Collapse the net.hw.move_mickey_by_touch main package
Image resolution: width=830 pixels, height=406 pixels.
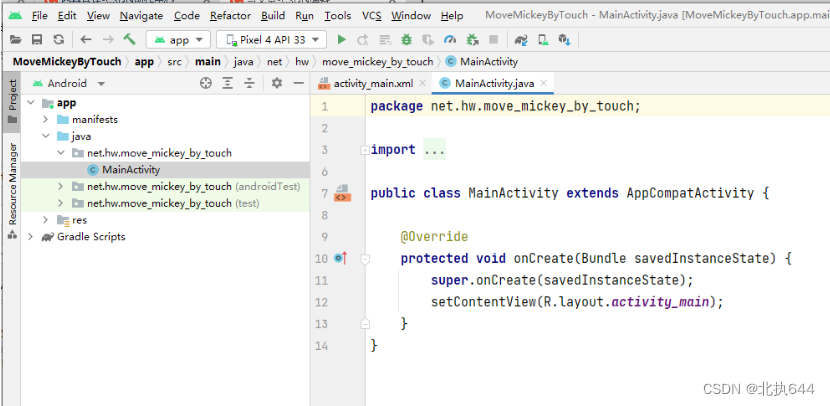point(61,153)
